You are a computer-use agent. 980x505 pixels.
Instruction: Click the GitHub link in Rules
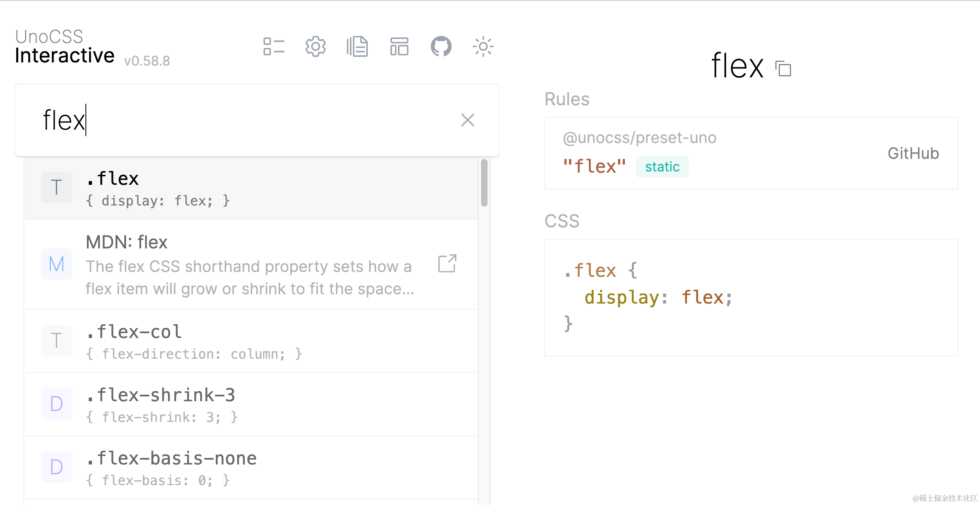click(x=913, y=154)
